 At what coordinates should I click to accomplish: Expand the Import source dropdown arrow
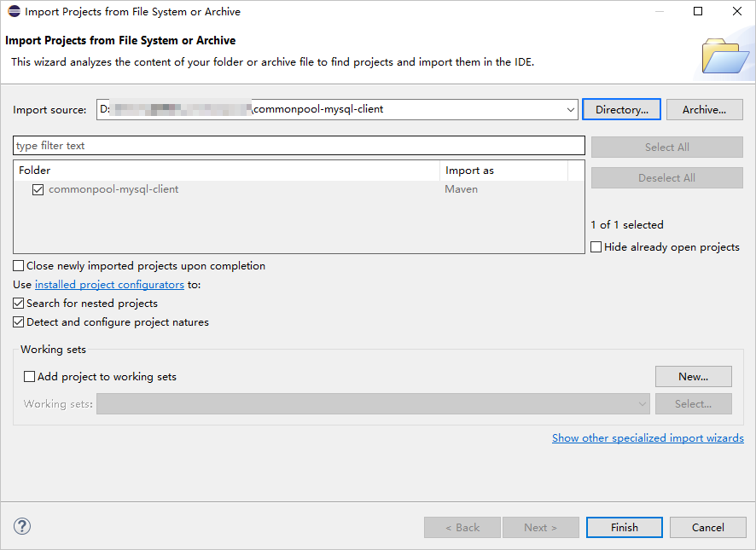point(571,110)
